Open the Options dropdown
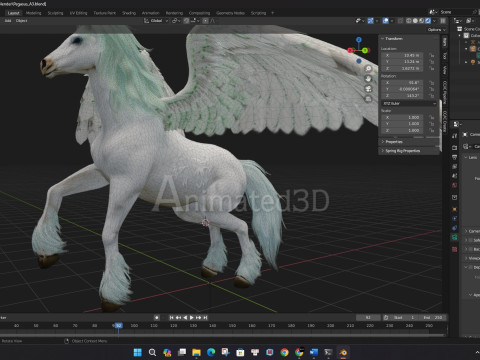The height and width of the screenshot is (360, 480). (437, 30)
